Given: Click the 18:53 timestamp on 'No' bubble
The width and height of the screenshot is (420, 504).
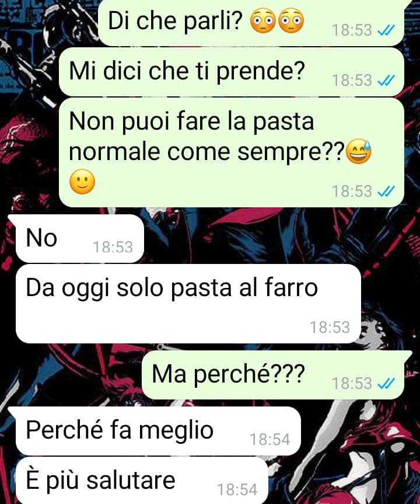Looking at the screenshot, I should pyautogui.click(x=113, y=247).
